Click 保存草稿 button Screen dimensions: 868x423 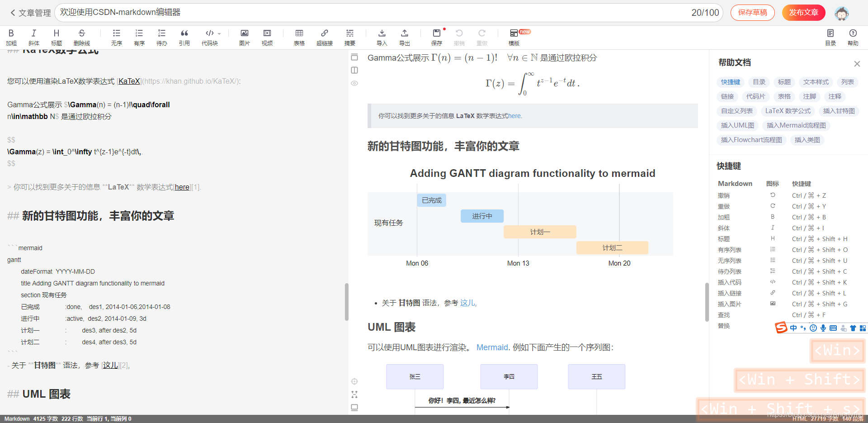click(753, 13)
